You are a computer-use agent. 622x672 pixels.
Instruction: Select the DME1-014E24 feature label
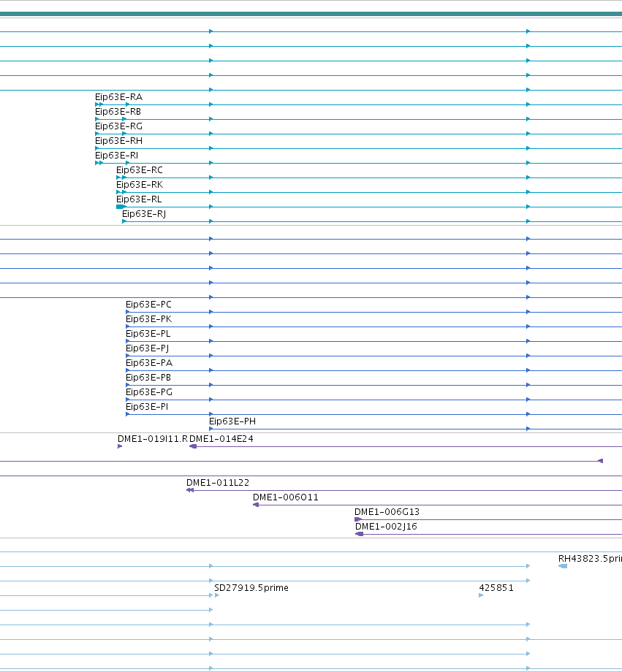221,439
